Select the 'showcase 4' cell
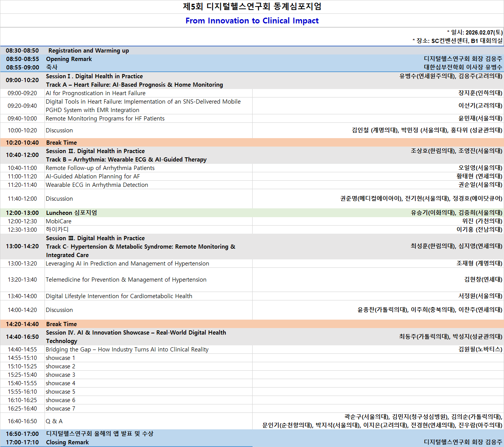 tap(61, 383)
